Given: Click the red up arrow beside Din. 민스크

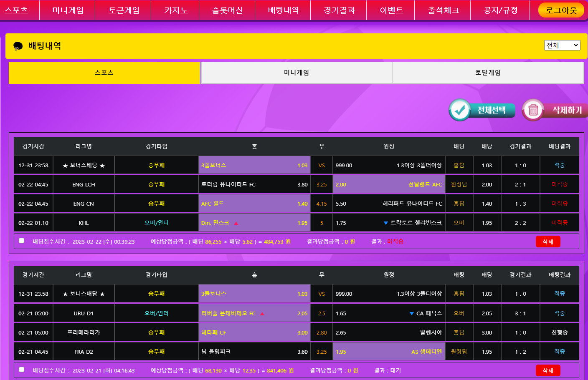Looking at the screenshot, I should click(x=236, y=223).
